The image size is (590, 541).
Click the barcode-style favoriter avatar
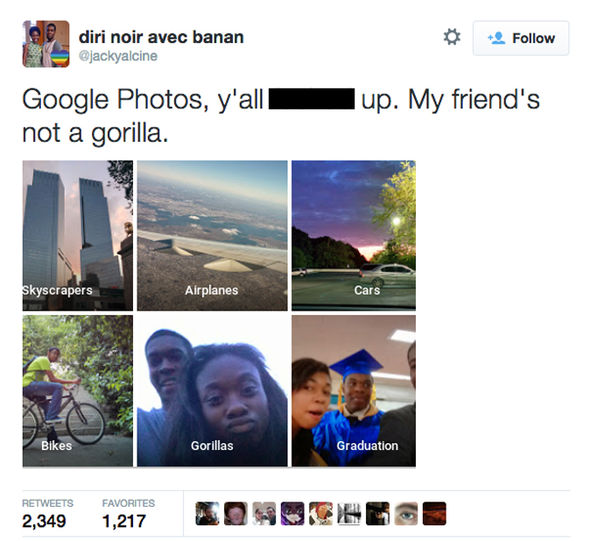click(x=349, y=513)
